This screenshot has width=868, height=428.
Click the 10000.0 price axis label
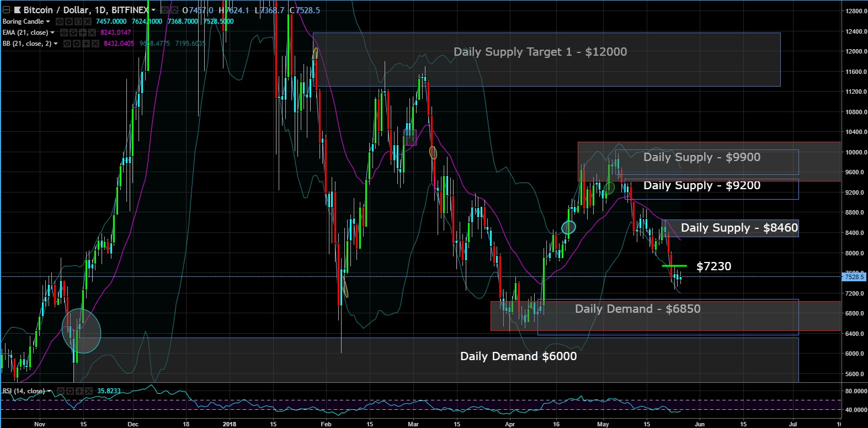(x=856, y=152)
